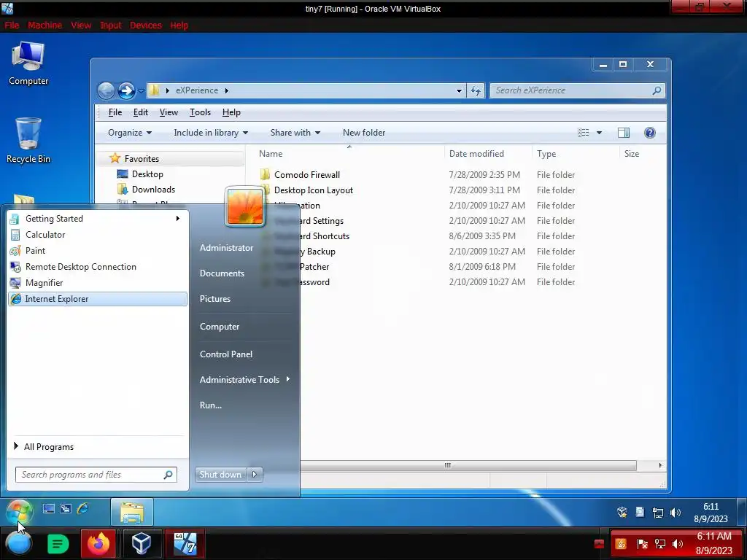Open Explorer Tools menu
Screen dimensions: 747x560
click(200, 112)
